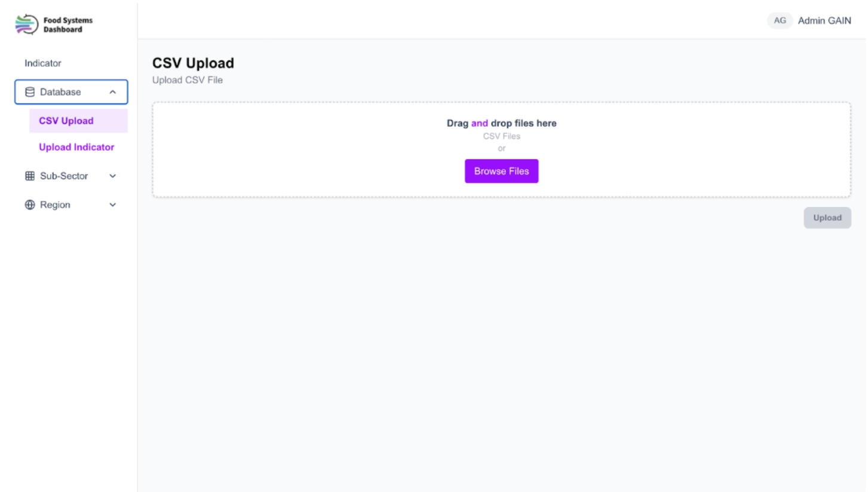
Task: Click the "Drag and drop files here" text
Action: point(501,123)
